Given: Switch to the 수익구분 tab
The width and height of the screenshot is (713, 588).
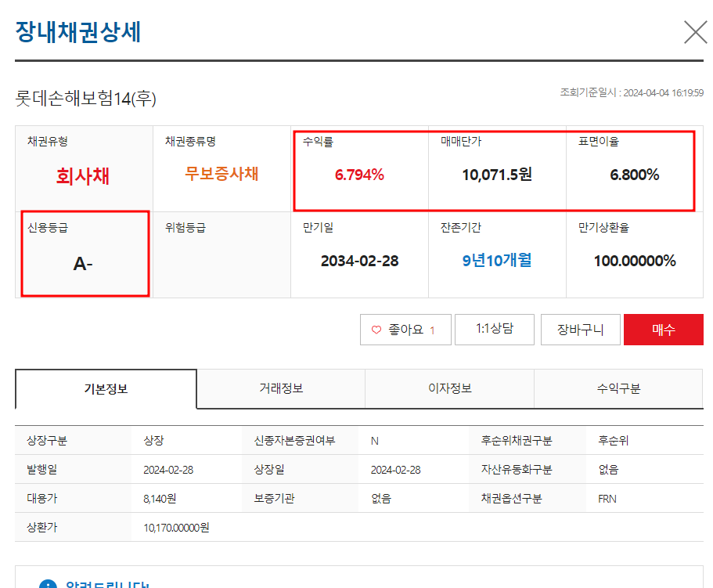Looking at the screenshot, I should pos(618,388).
